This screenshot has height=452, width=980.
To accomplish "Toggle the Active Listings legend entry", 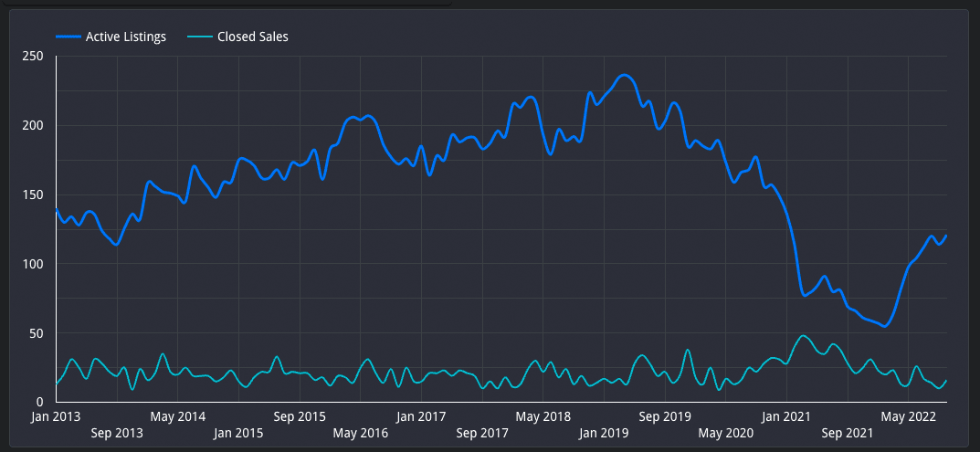I will [111, 37].
